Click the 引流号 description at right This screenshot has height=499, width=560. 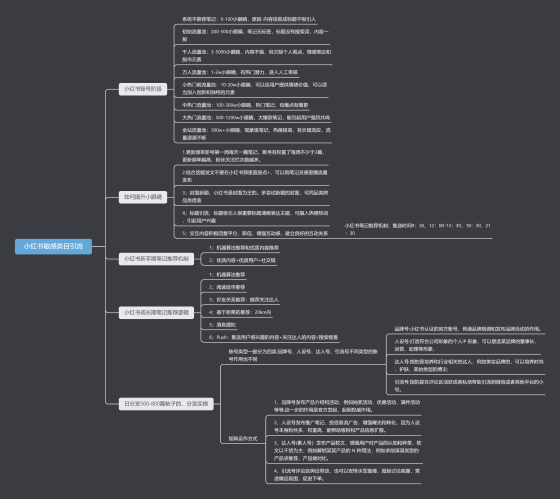coord(469,386)
